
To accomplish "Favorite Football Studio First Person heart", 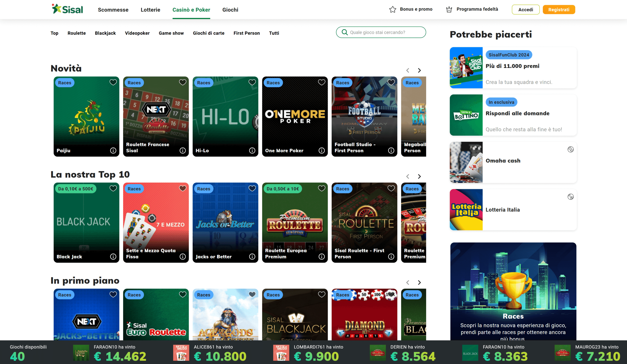I will 391,82.
